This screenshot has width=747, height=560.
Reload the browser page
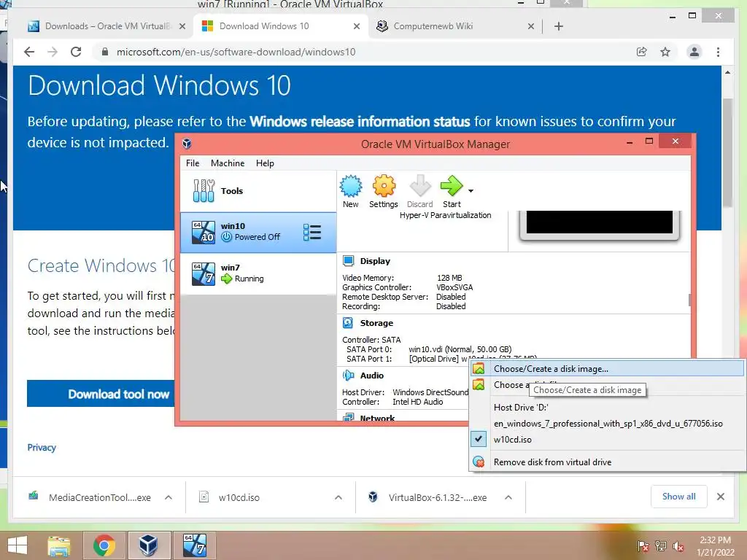tap(76, 52)
